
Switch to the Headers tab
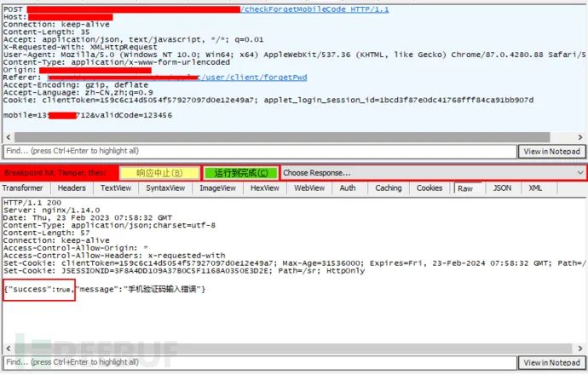point(72,188)
